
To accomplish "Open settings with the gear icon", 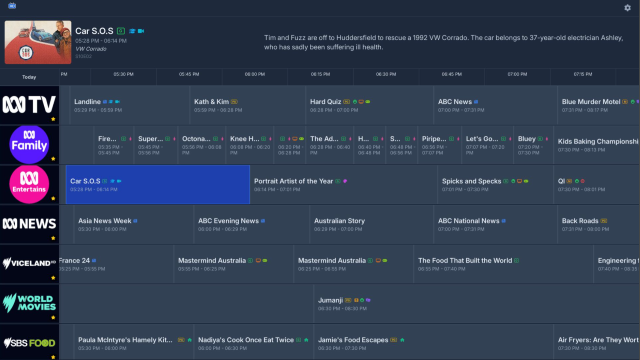I will pos(627,8).
